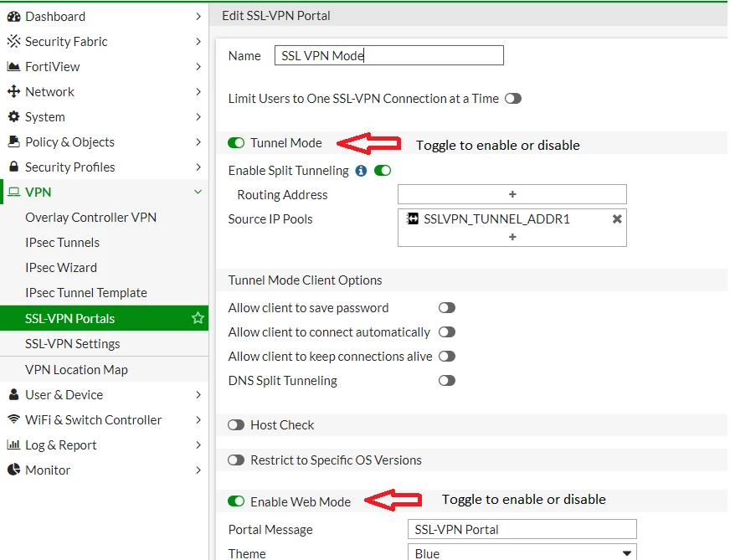Click the Security Fabric icon

(14, 41)
